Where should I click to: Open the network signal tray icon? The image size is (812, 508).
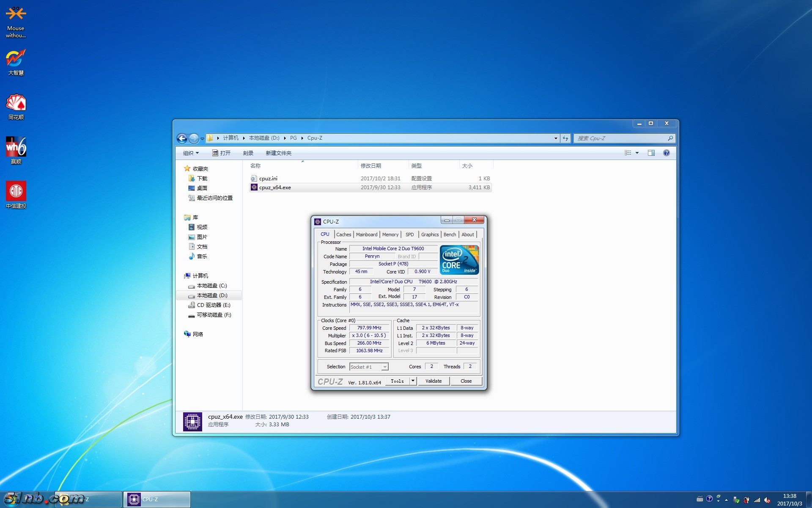tap(757, 500)
